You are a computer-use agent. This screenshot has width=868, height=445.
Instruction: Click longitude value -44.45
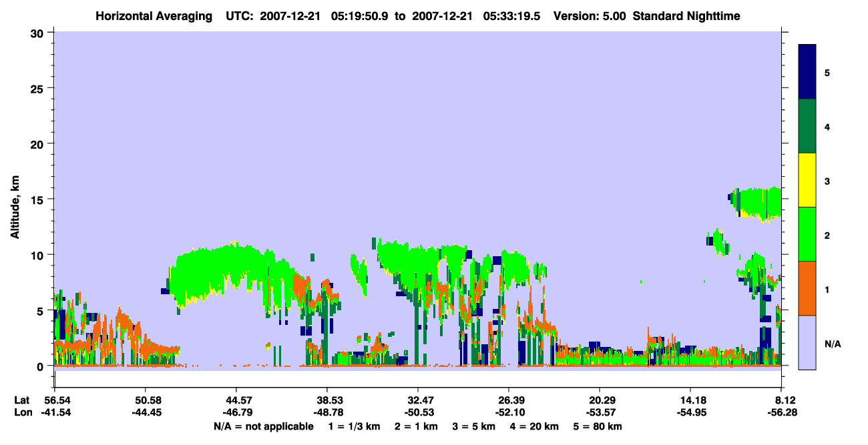146,412
